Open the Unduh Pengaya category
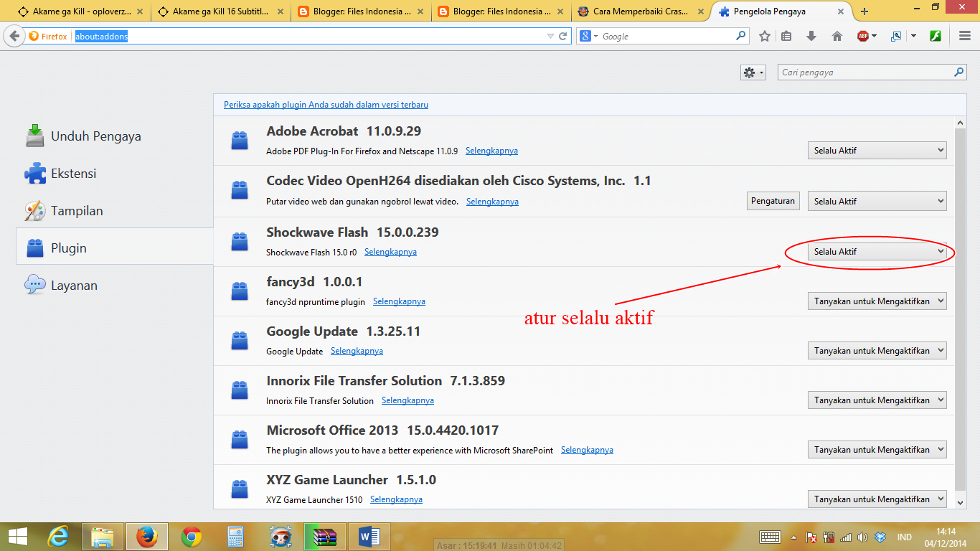 pos(115,136)
